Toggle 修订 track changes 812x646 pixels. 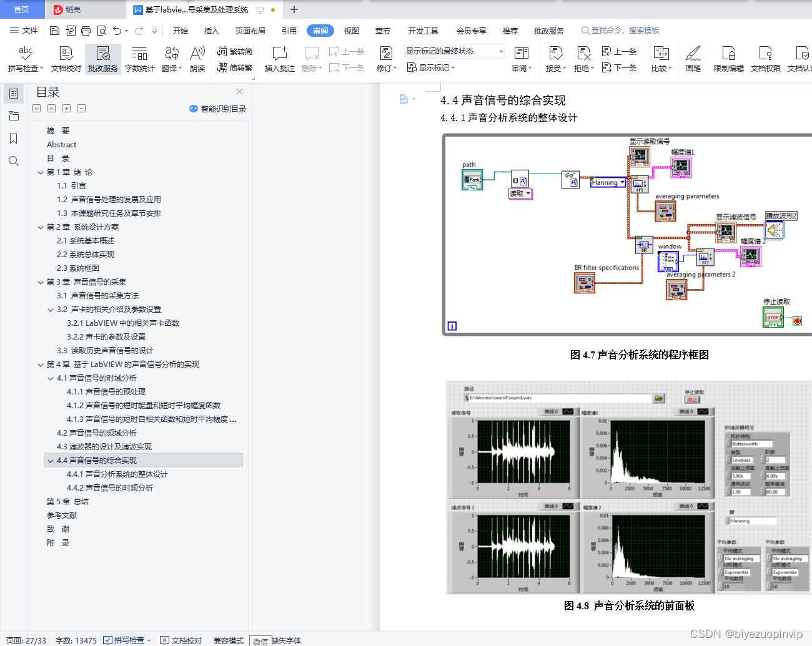click(387, 59)
